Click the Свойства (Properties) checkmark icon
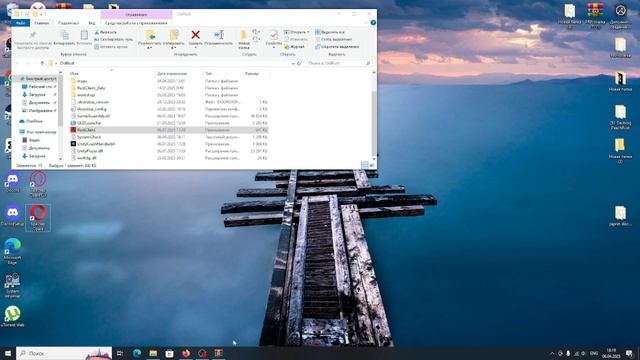The image size is (640, 360). (x=273, y=36)
